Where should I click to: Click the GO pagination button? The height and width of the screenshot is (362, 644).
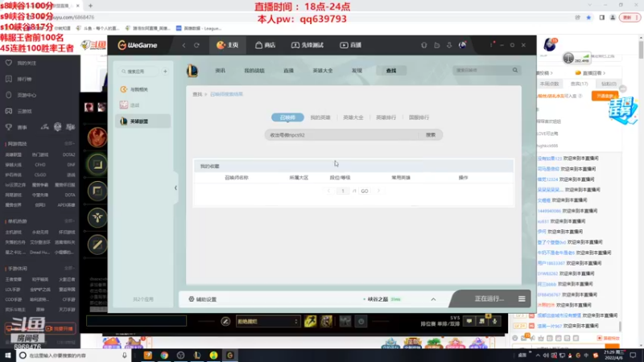[365, 191]
